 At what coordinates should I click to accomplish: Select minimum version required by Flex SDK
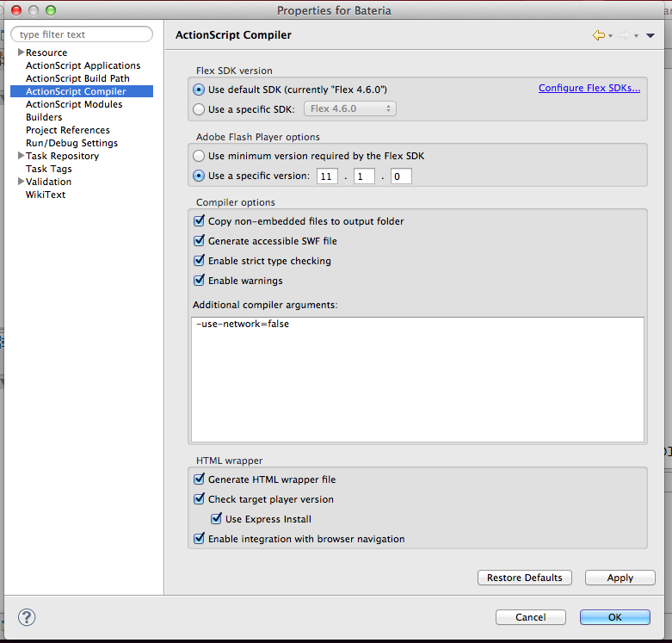pyautogui.click(x=200, y=156)
